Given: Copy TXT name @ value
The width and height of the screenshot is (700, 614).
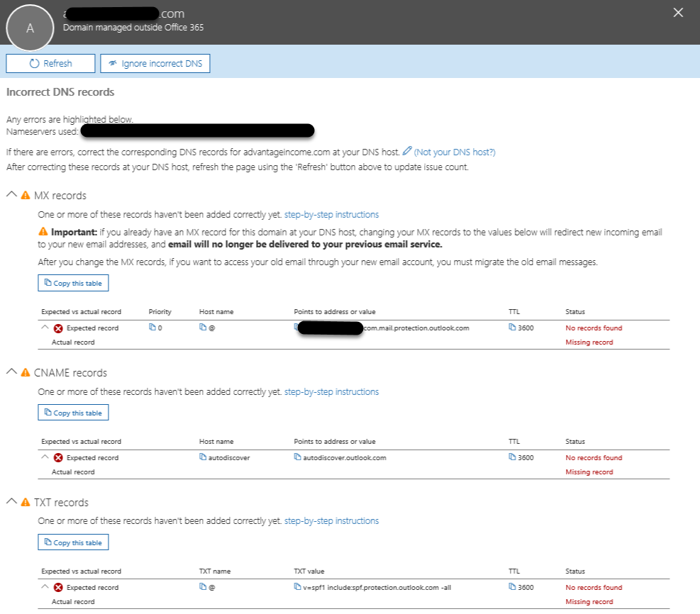Looking at the screenshot, I should click(203, 587).
